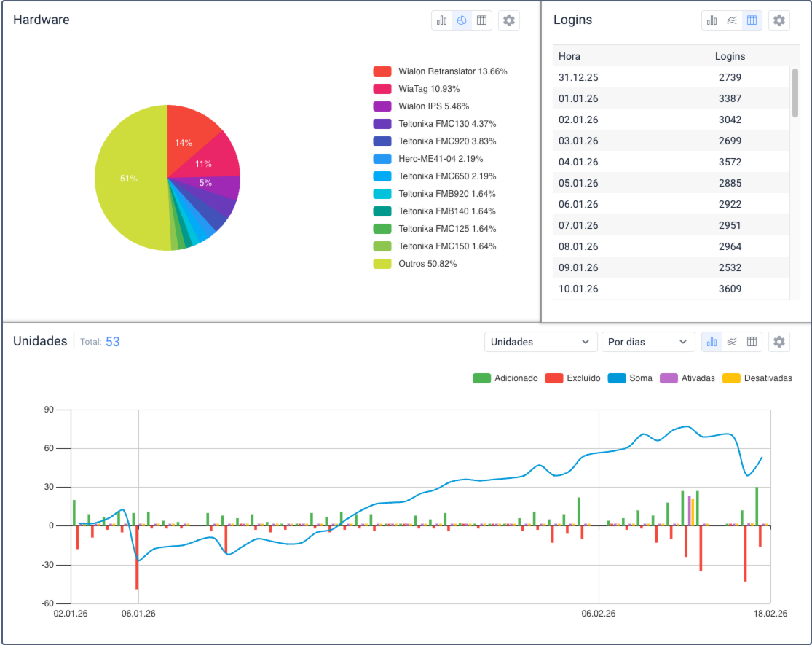Show Hardware data as table
The height and width of the screenshot is (645, 812).
[x=481, y=20]
